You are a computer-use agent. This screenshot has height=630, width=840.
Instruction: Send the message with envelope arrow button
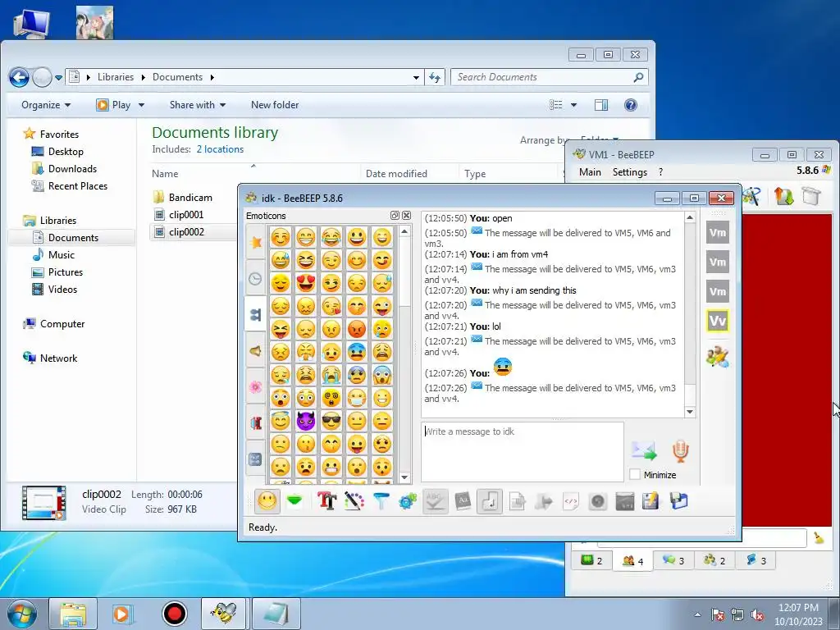tap(644, 450)
